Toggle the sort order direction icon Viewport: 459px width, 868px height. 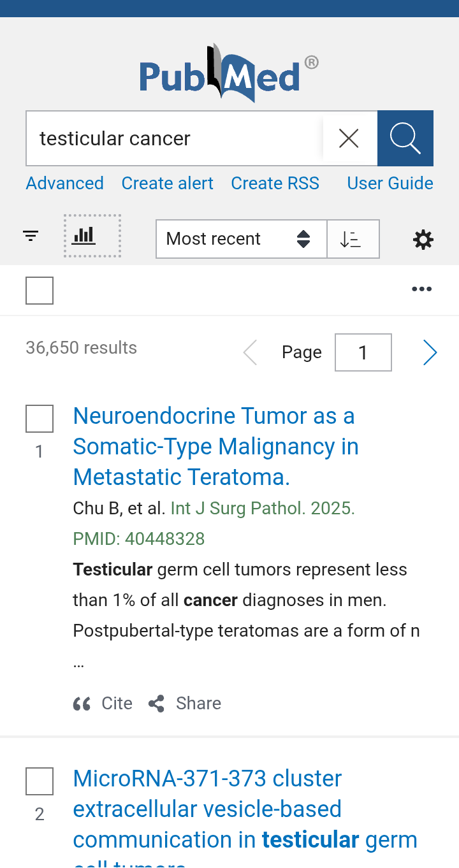pyautogui.click(x=351, y=239)
